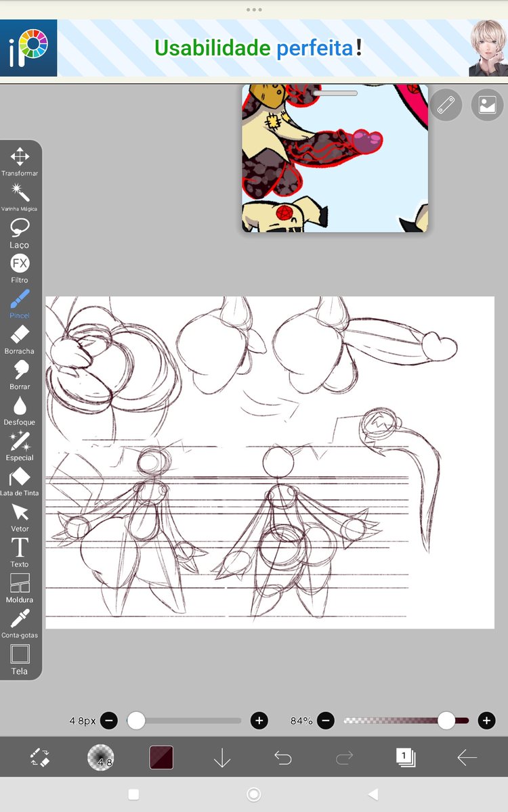Tap the reference image window

click(x=335, y=158)
